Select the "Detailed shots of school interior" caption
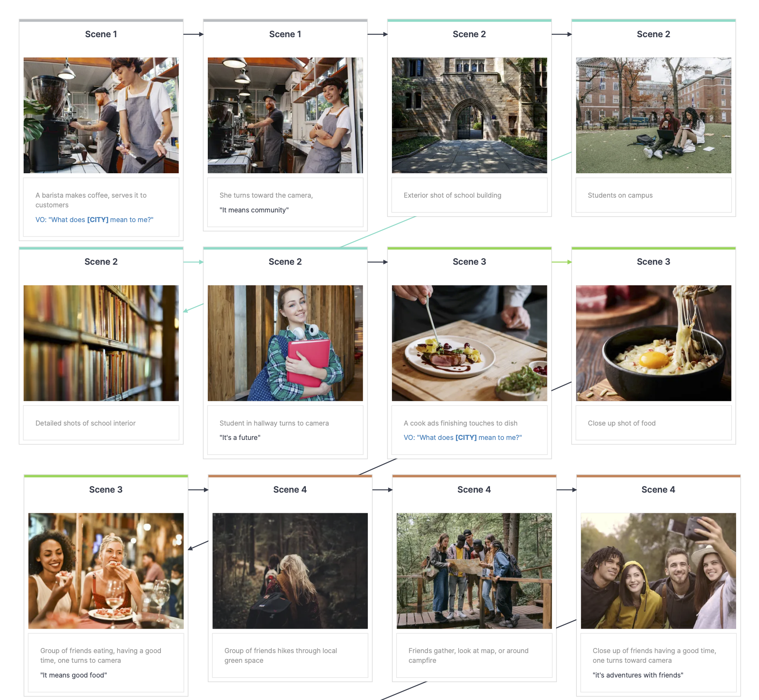The height and width of the screenshot is (700, 759). (x=85, y=423)
